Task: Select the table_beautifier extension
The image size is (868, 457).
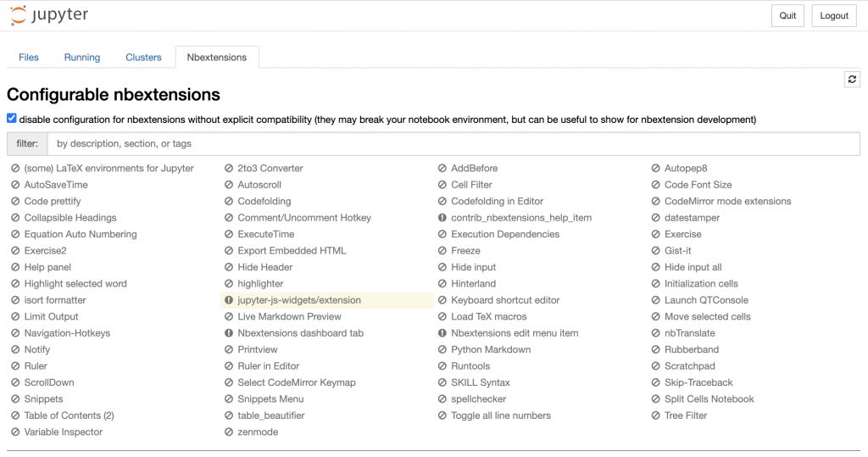Action: pos(271,415)
